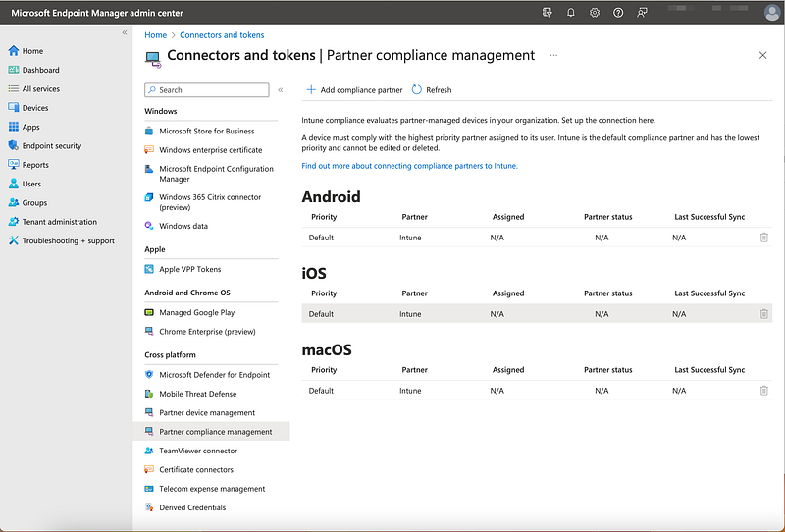The width and height of the screenshot is (785, 532).
Task: Click the delete trash icon in Android row
Action: [x=763, y=238]
